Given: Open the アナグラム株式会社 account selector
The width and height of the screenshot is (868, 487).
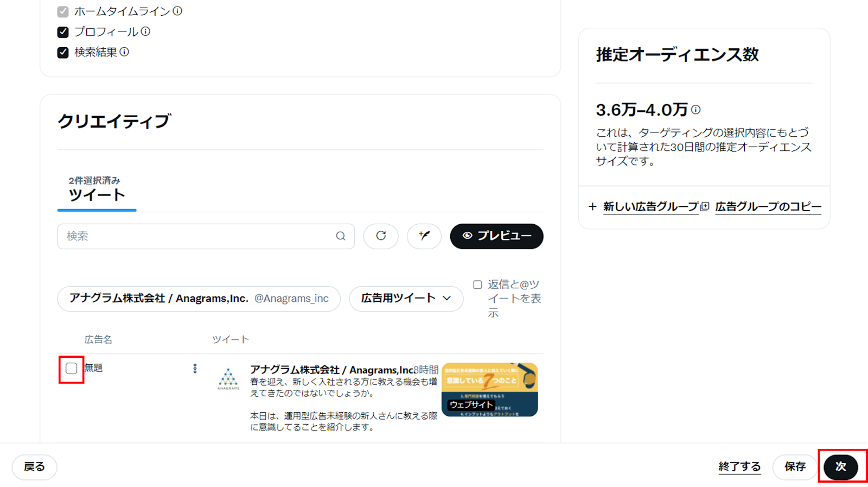Looking at the screenshot, I should pos(199,299).
